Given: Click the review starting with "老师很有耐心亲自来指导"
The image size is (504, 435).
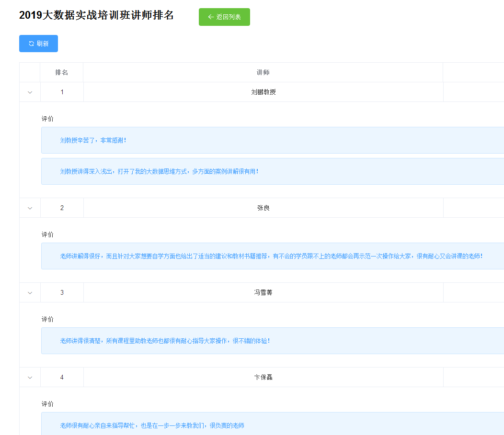Looking at the screenshot, I should pos(152,425).
